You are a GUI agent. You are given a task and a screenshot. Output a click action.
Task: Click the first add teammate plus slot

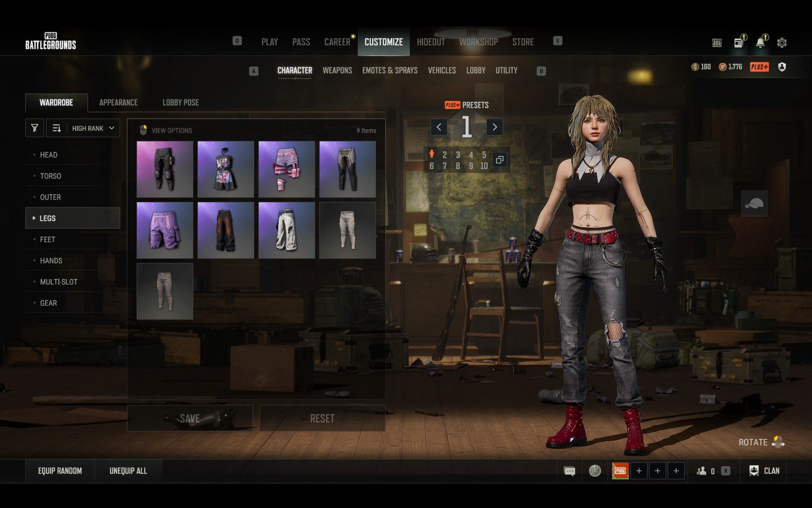[639, 471]
